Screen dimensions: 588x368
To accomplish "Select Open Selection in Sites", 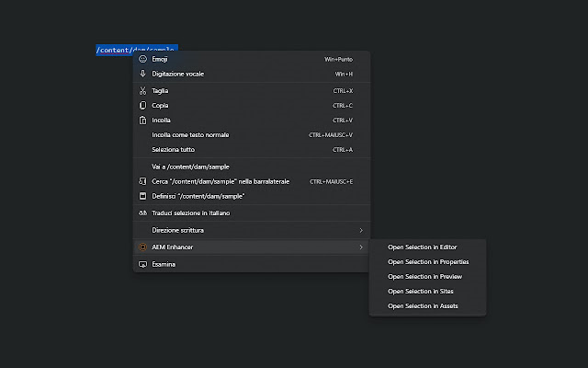I will pyautogui.click(x=421, y=292).
